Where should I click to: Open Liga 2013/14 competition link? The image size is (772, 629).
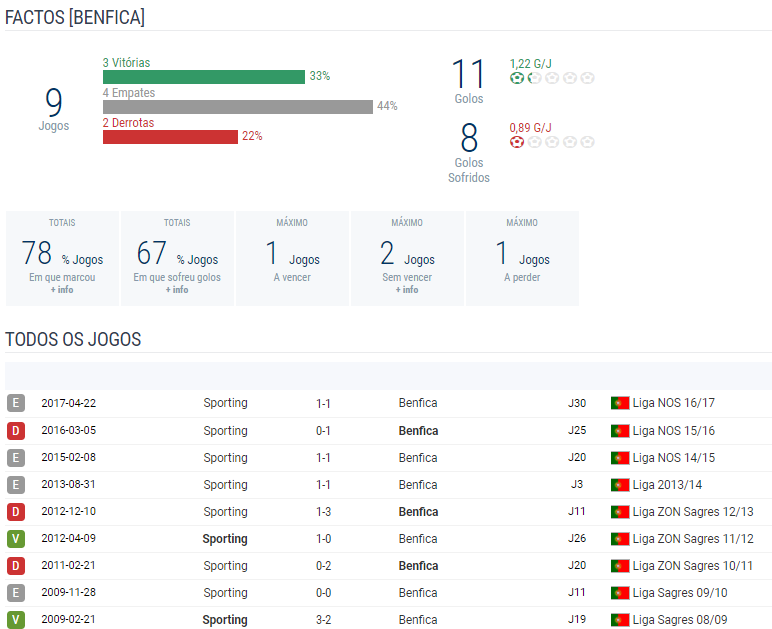pos(667,485)
